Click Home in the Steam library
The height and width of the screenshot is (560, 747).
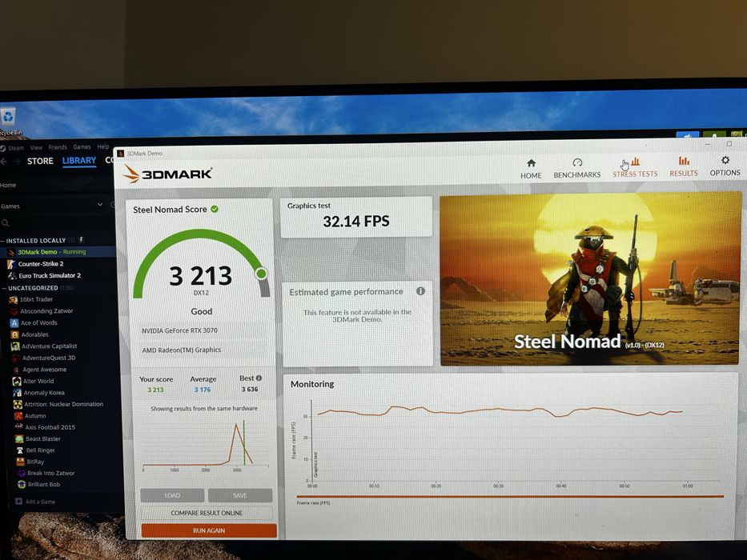8,185
